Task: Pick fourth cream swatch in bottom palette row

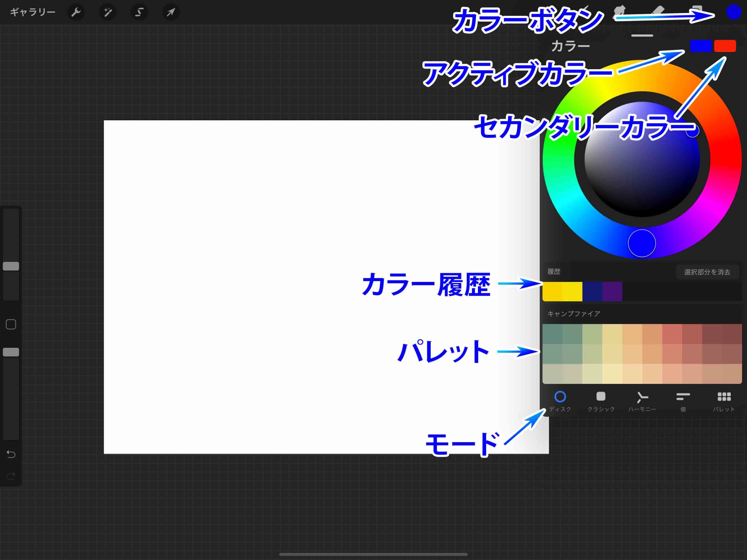Action: pyautogui.click(x=612, y=374)
